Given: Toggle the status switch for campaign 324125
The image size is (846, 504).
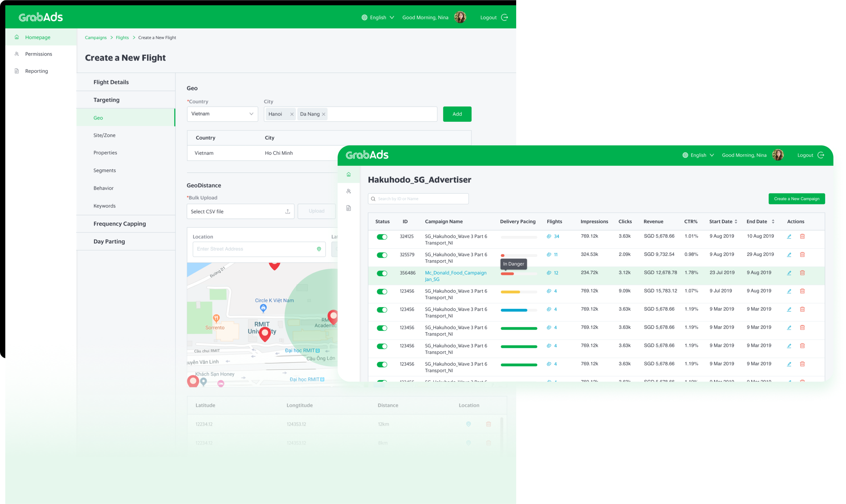Looking at the screenshot, I should pos(382,236).
